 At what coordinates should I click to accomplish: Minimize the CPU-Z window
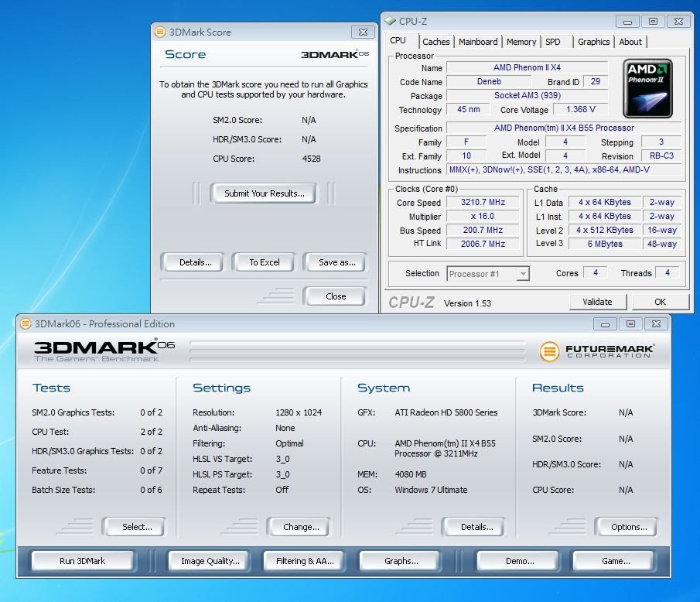(627, 22)
